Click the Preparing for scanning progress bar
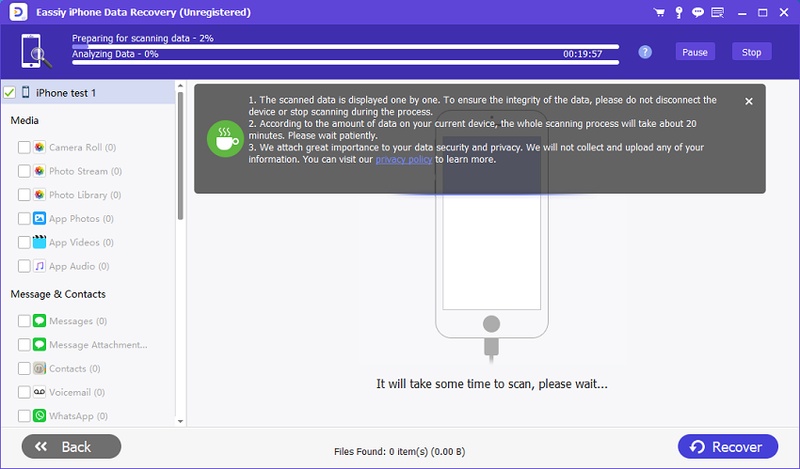 click(345, 46)
